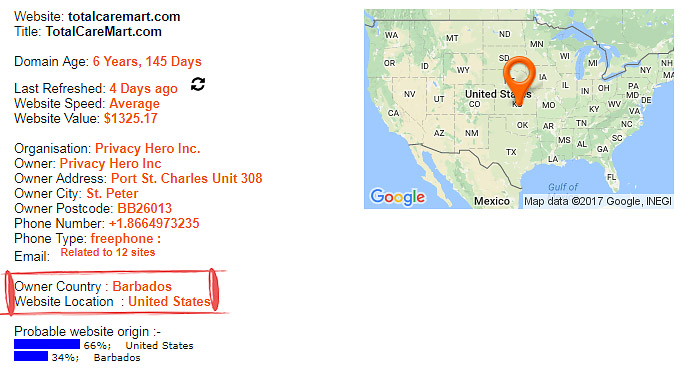
Task: Click the $1325.17 website value
Action: pos(131,118)
